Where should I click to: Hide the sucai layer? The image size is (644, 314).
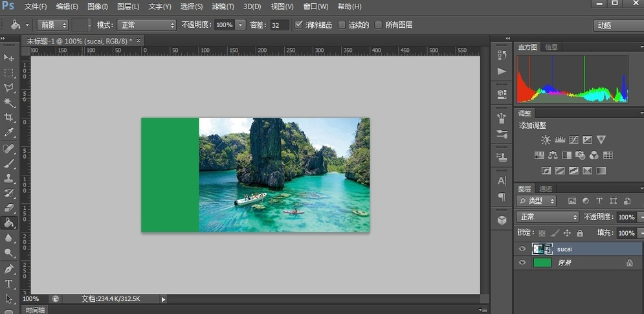522,249
